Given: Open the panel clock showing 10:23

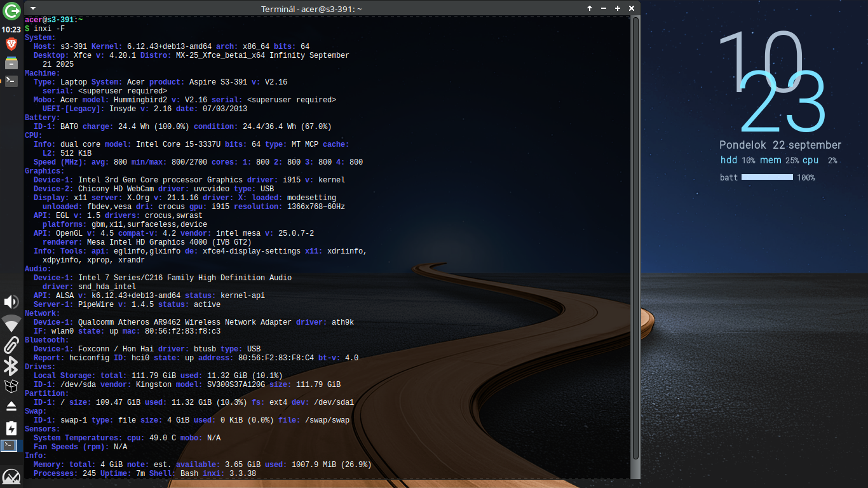Looking at the screenshot, I should click(x=11, y=29).
